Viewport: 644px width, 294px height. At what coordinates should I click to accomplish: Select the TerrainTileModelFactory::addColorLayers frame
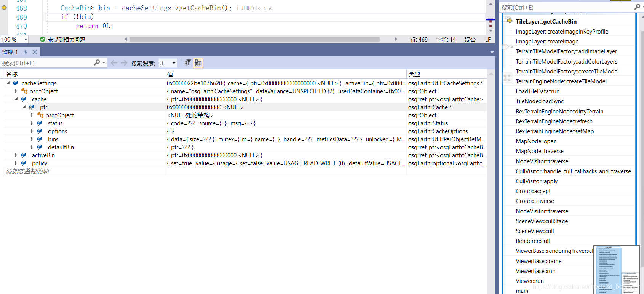566,62
